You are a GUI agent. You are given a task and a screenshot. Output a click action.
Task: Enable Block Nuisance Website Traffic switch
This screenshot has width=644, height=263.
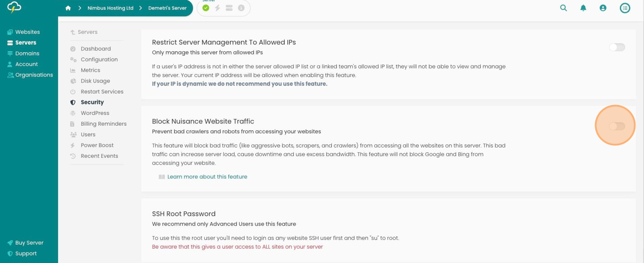[x=617, y=126]
